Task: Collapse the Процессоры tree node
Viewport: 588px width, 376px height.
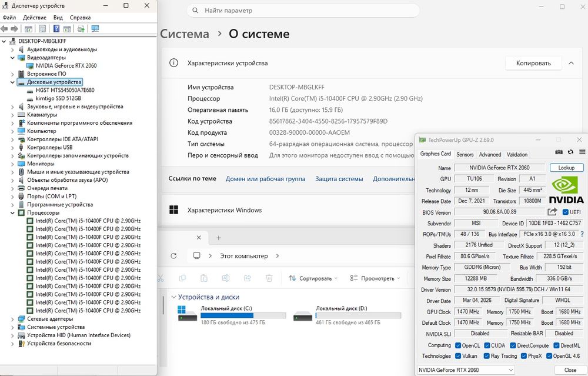Action: click(12, 213)
